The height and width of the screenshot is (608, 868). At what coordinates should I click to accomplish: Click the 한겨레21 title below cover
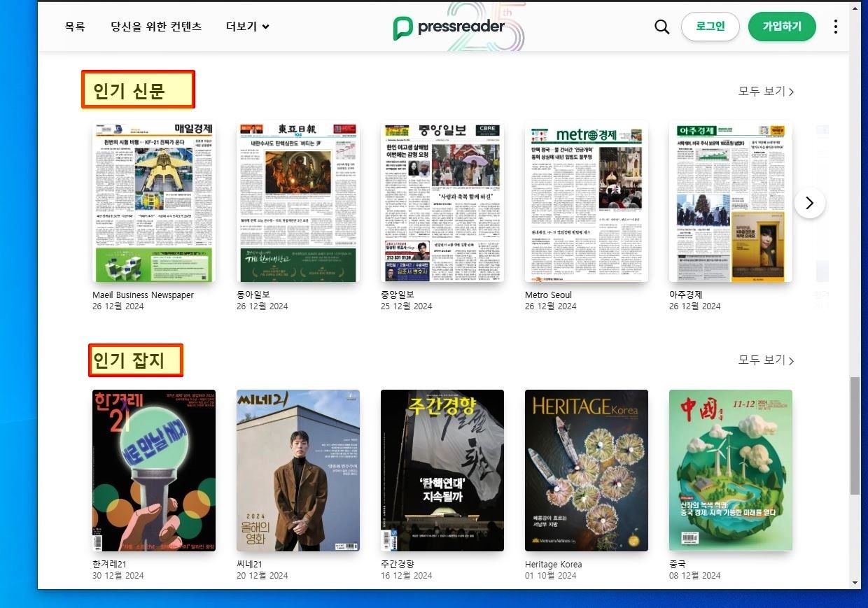click(x=109, y=564)
